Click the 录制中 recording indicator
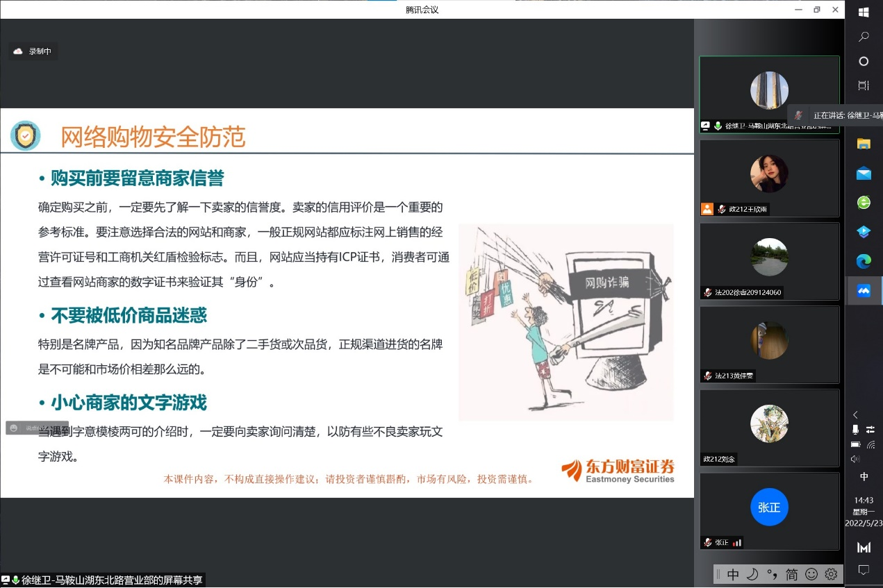The height and width of the screenshot is (588, 883). point(33,51)
